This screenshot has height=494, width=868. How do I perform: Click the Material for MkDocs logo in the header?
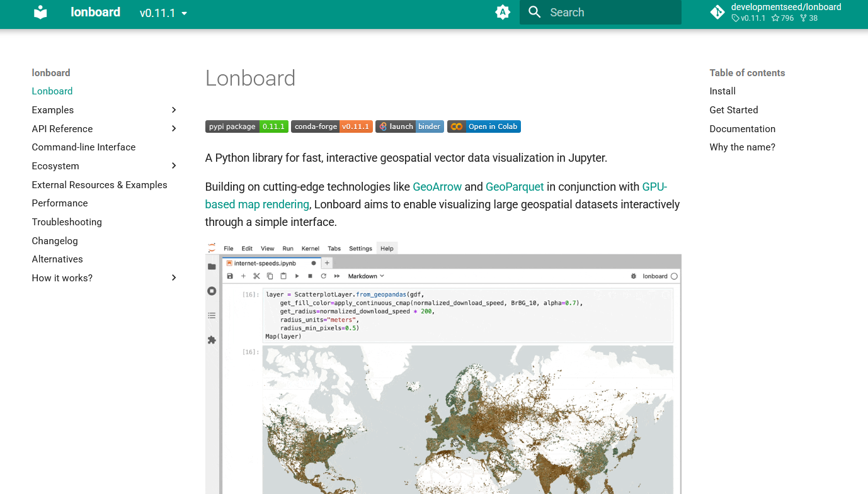click(40, 12)
